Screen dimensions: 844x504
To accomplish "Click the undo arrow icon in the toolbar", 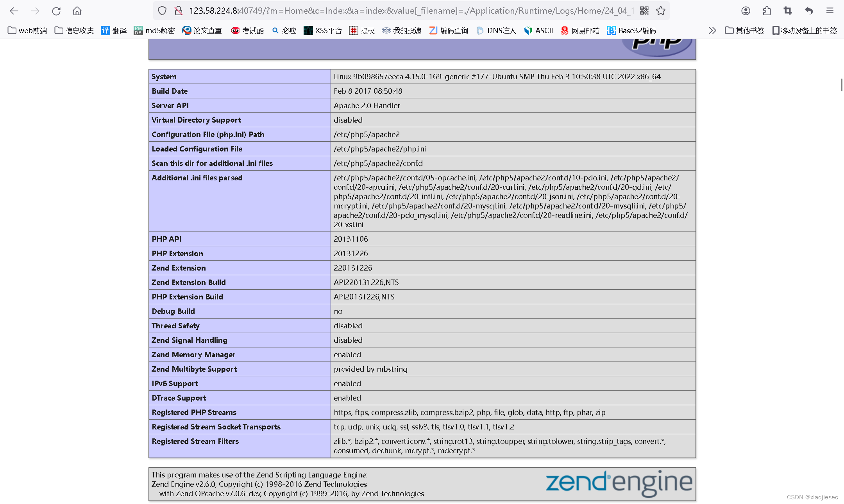I will click(808, 11).
